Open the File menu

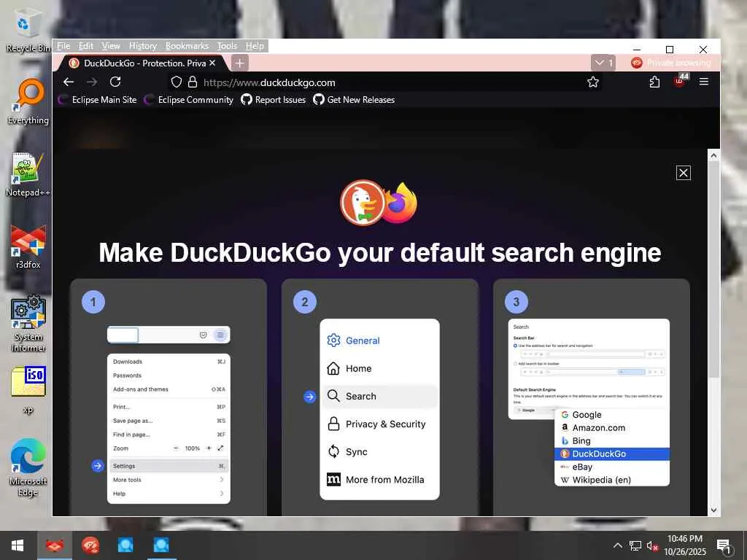pos(63,46)
